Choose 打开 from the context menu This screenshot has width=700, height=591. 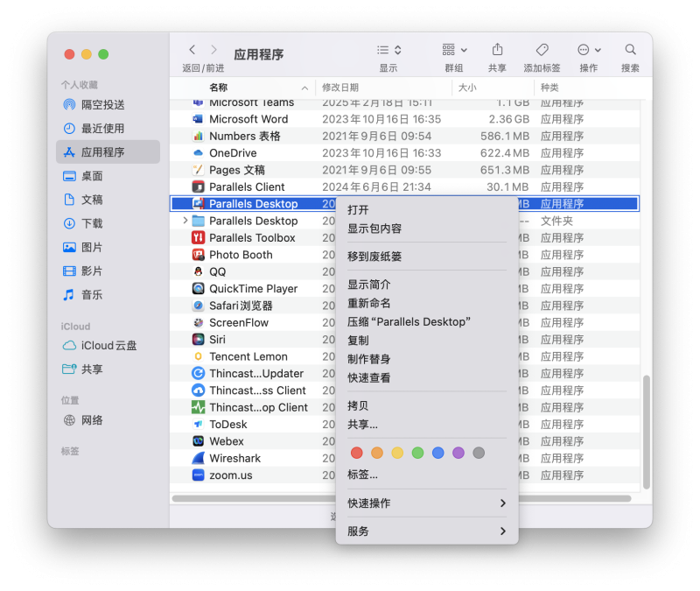point(427,210)
